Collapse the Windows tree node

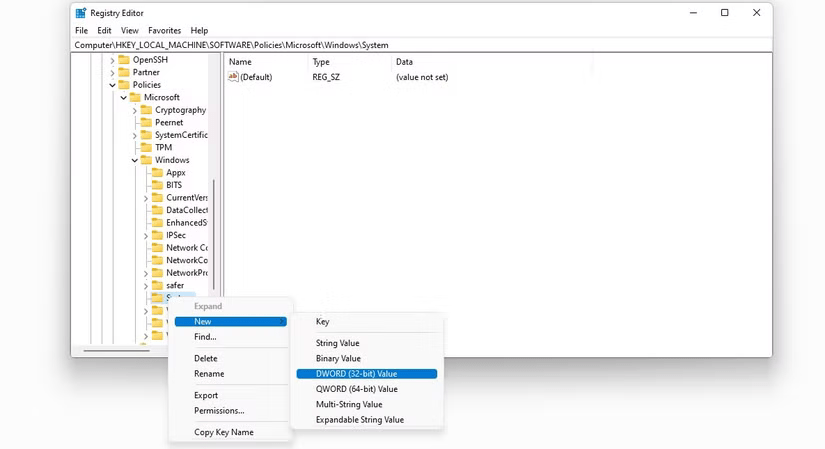click(x=134, y=160)
